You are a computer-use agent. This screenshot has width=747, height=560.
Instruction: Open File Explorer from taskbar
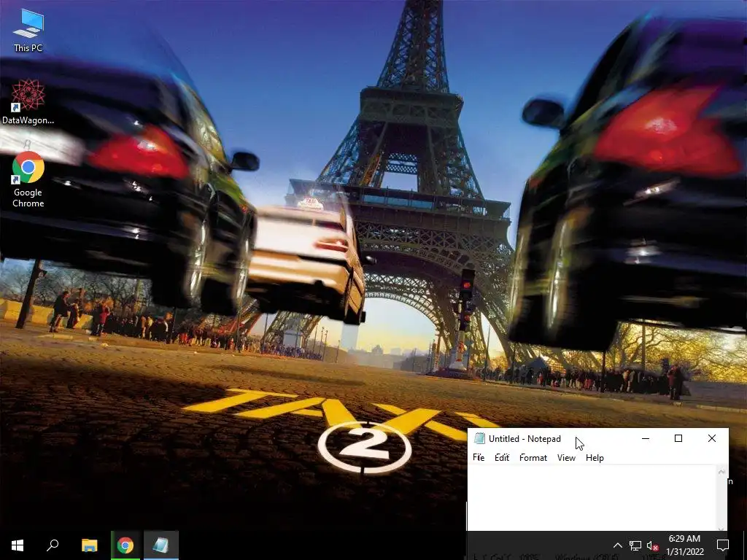click(89, 545)
